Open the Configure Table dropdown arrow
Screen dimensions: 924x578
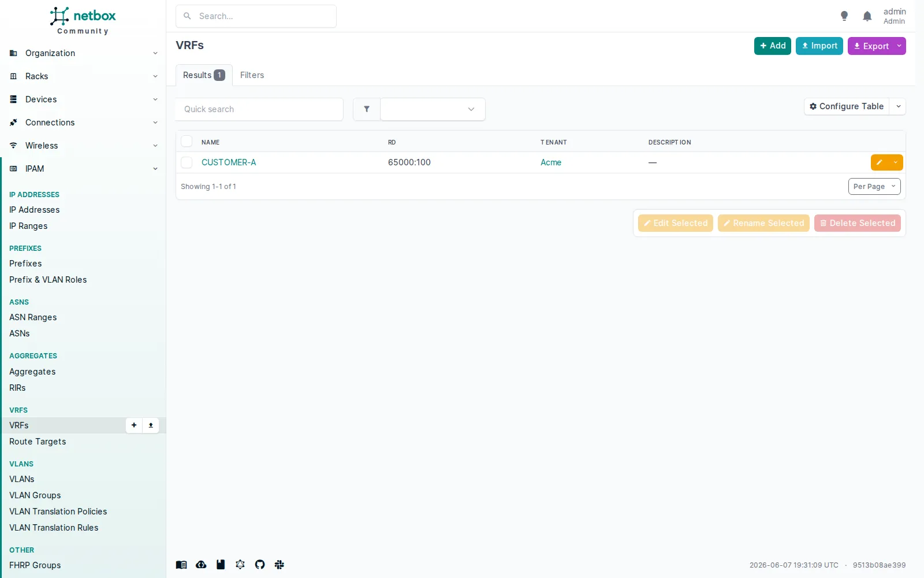(898, 106)
